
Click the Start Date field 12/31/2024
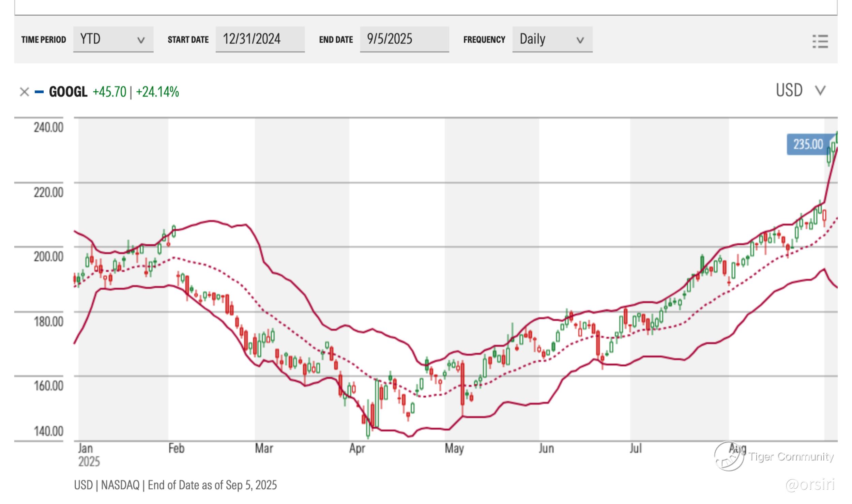tap(260, 39)
